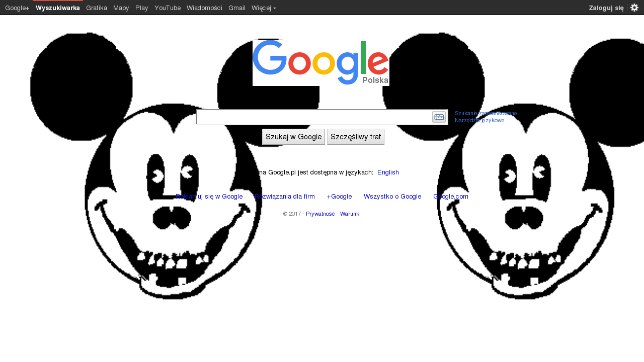Open Gmail from the navigation bar

(x=237, y=8)
